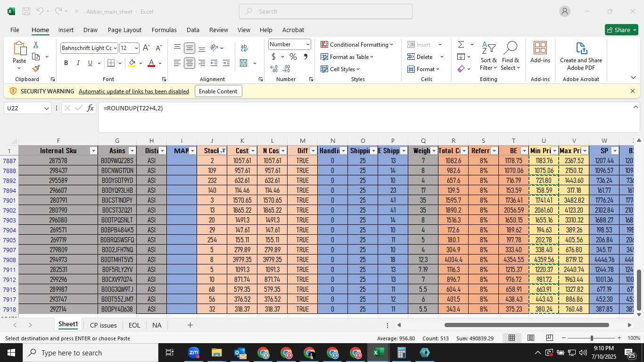Toggle Top Align
This screenshot has height=362, width=644.
[177, 48]
